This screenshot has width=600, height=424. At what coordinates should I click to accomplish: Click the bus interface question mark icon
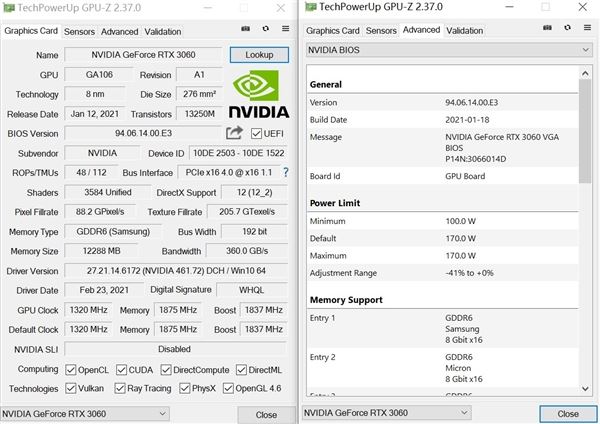pyautogui.click(x=285, y=172)
